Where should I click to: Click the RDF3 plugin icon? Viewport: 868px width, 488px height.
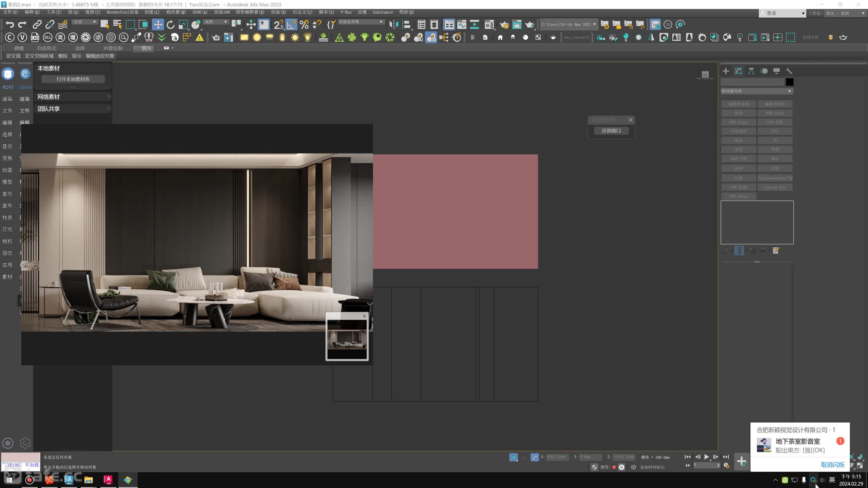click(8, 74)
